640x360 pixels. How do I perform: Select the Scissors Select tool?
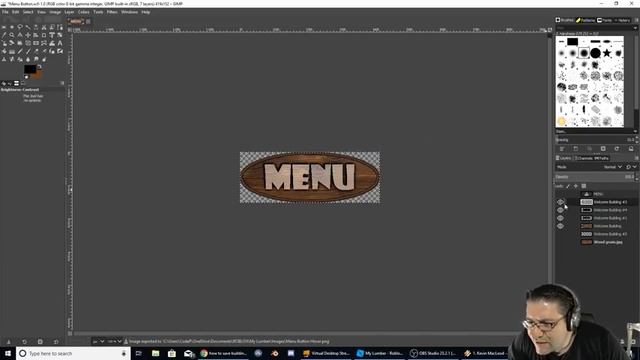[x=44, y=27]
